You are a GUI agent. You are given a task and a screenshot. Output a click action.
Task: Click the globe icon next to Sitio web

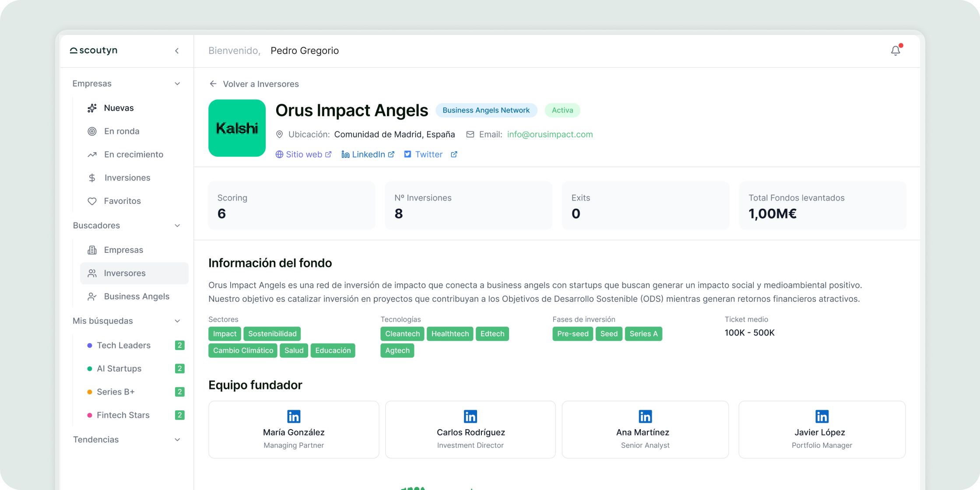[x=279, y=154]
